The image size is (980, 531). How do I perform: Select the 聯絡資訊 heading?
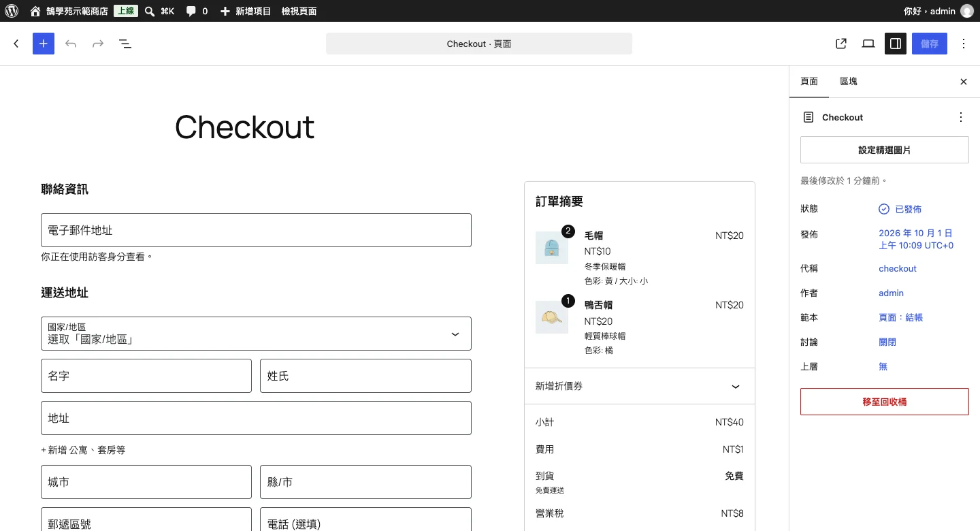click(x=65, y=189)
